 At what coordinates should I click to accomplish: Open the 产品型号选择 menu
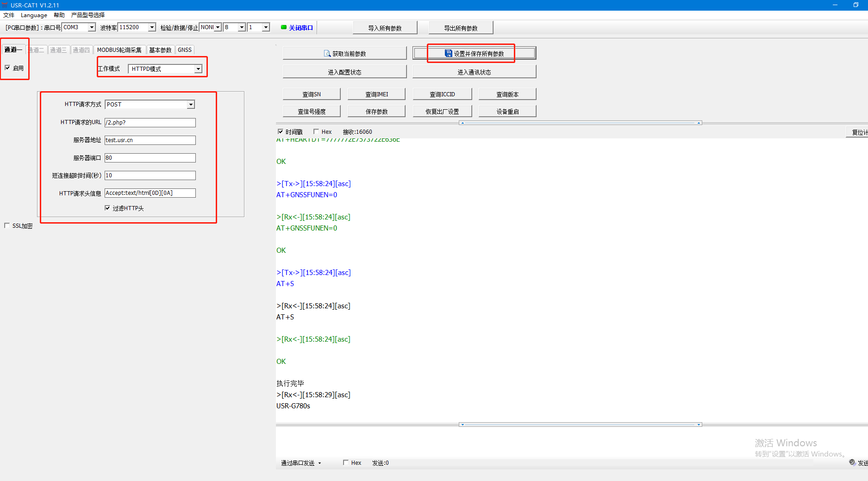coord(88,15)
